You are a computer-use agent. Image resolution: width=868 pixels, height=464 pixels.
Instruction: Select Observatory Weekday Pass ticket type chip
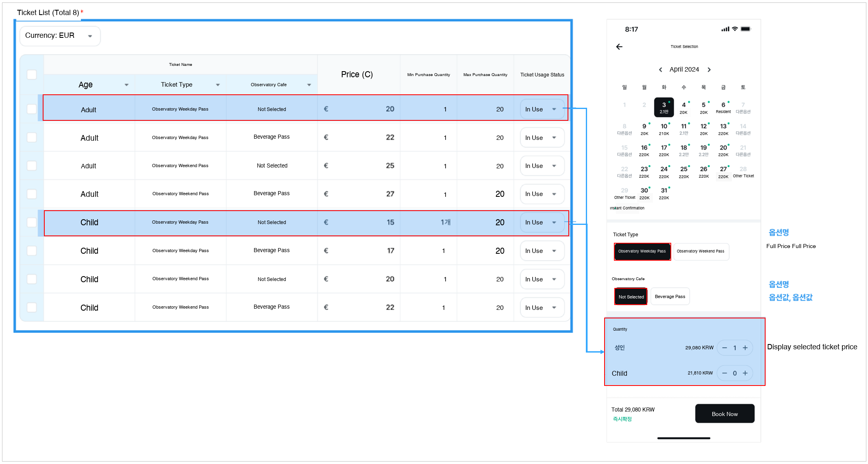(x=642, y=251)
